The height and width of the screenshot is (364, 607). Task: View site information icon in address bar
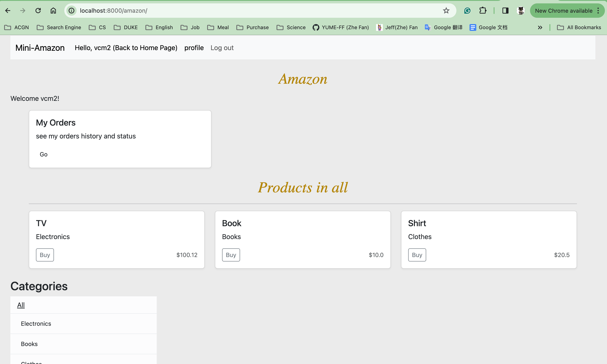[71, 11]
